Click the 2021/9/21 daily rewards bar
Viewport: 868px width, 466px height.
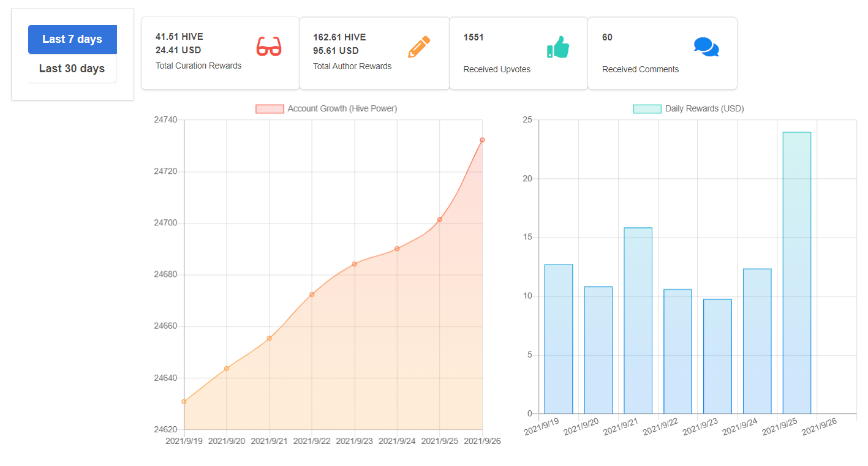click(x=638, y=320)
